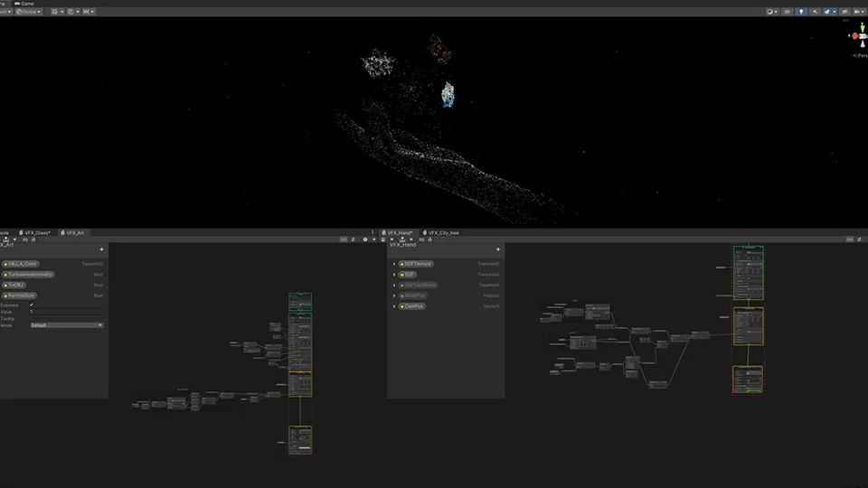This screenshot has height=488, width=868.
Task: Open the Mode dropdown set to Default
Action: (x=66, y=325)
